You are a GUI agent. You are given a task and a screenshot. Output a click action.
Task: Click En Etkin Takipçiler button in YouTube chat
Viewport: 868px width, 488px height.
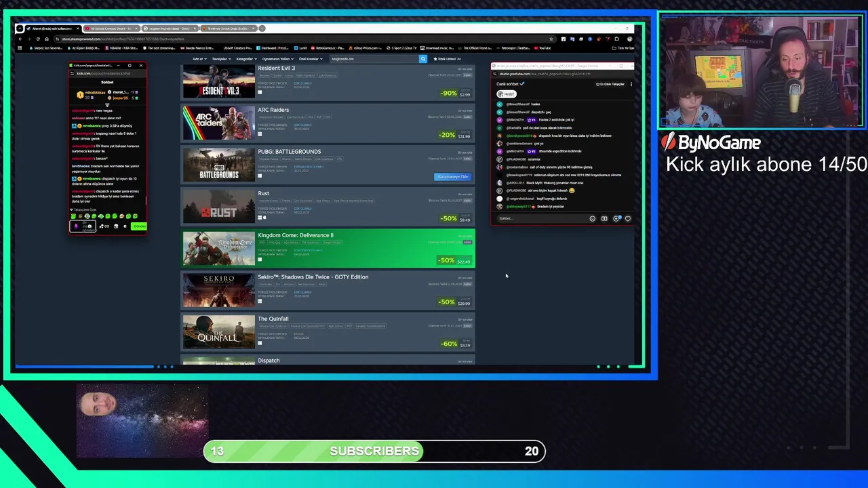[x=610, y=84]
